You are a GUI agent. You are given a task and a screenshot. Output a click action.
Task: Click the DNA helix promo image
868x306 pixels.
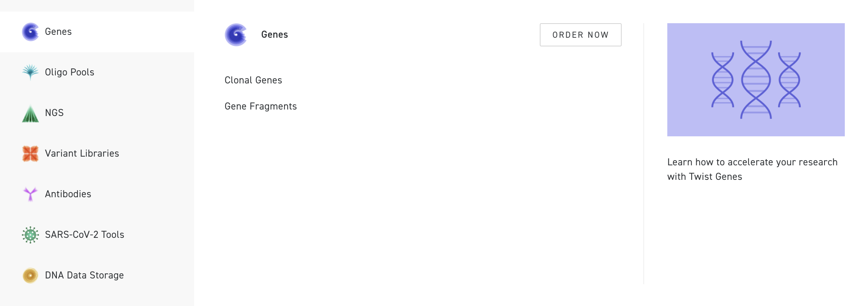click(756, 80)
